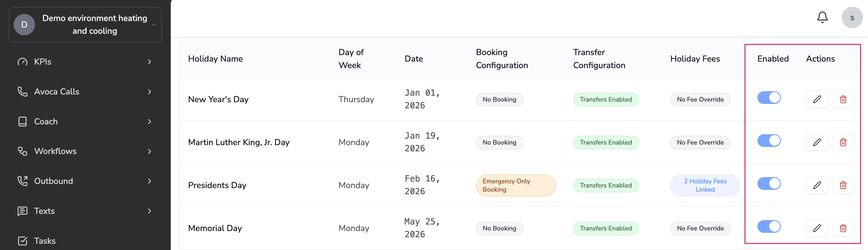Edit Memorial Day with pencil icon
The image size is (868, 250).
pos(817,228)
